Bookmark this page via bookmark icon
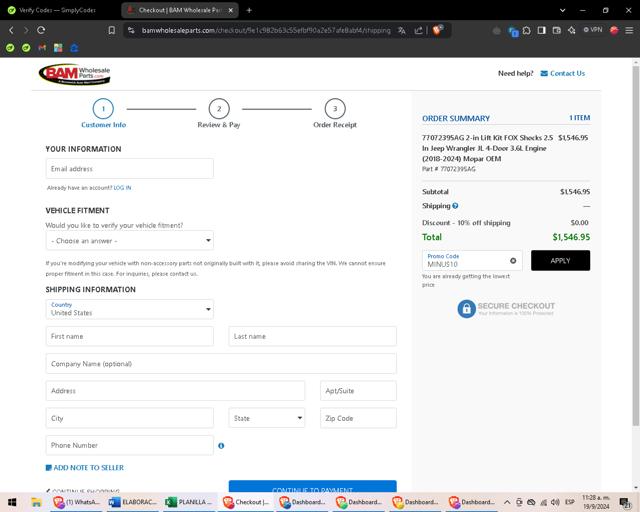The image size is (640, 512). [x=111, y=30]
